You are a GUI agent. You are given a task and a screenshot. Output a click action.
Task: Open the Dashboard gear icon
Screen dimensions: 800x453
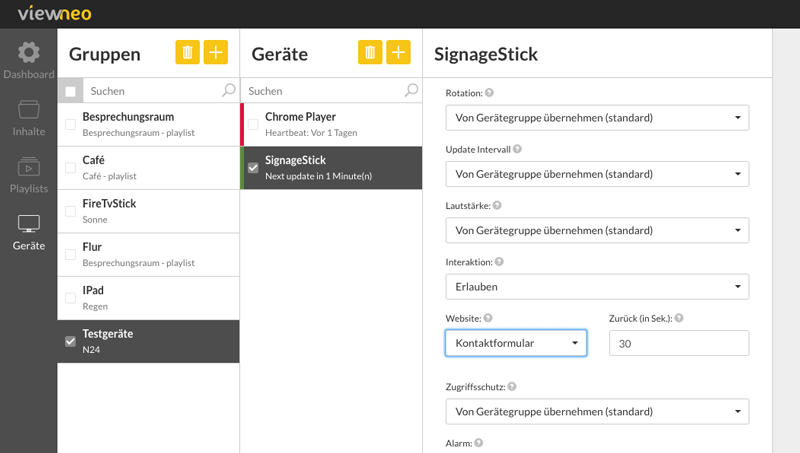pos(29,53)
